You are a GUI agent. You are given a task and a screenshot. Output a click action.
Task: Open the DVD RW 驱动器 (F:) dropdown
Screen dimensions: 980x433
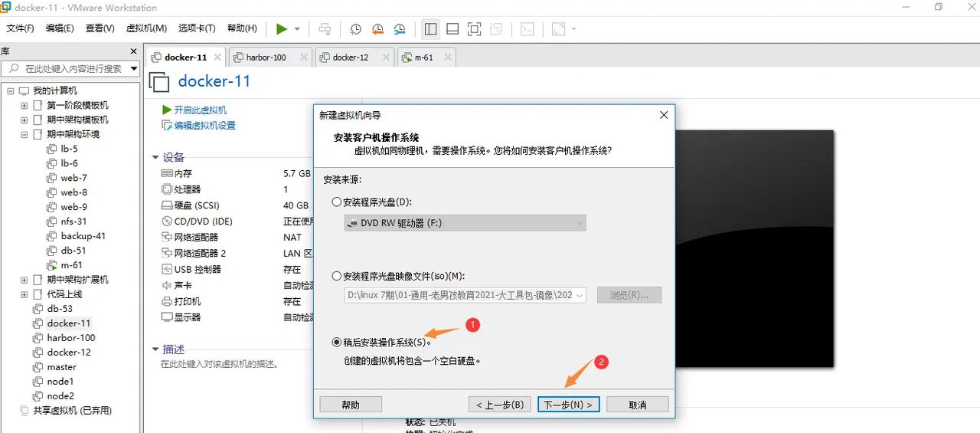pyautogui.click(x=465, y=223)
